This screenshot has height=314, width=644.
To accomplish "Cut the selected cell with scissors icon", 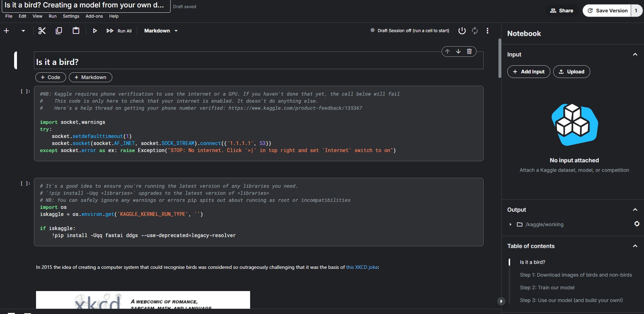I will coord(42,31).
